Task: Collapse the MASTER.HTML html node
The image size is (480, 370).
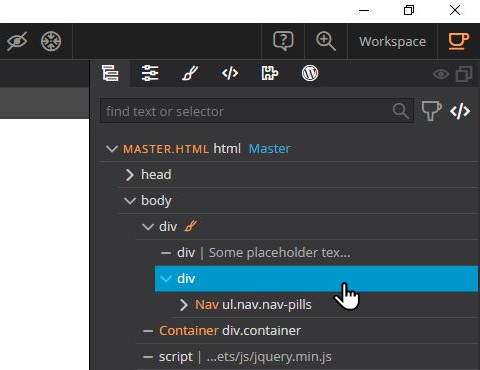Action: (x=112, y=148)
